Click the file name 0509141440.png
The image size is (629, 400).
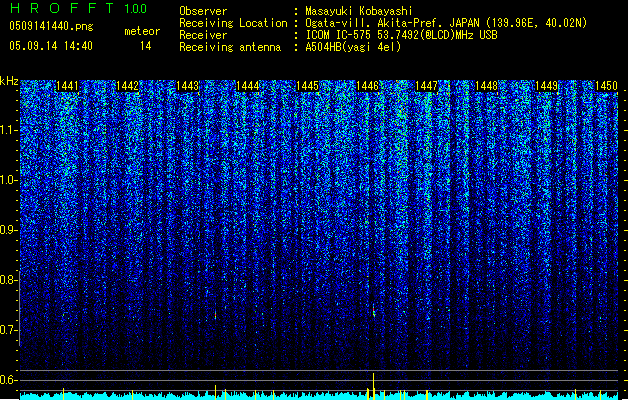click(x=51, y=27)
